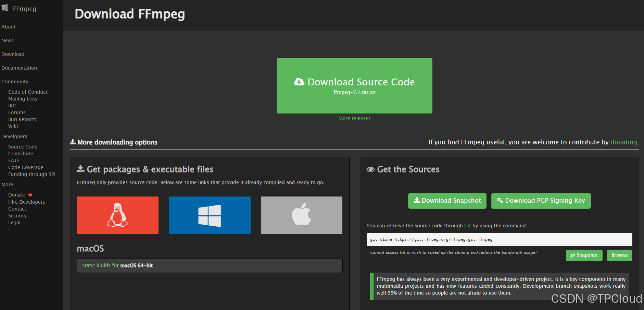Open Contribute sidebar link
Viewport: 644px width, 310px height.
[x=21, y=154]
